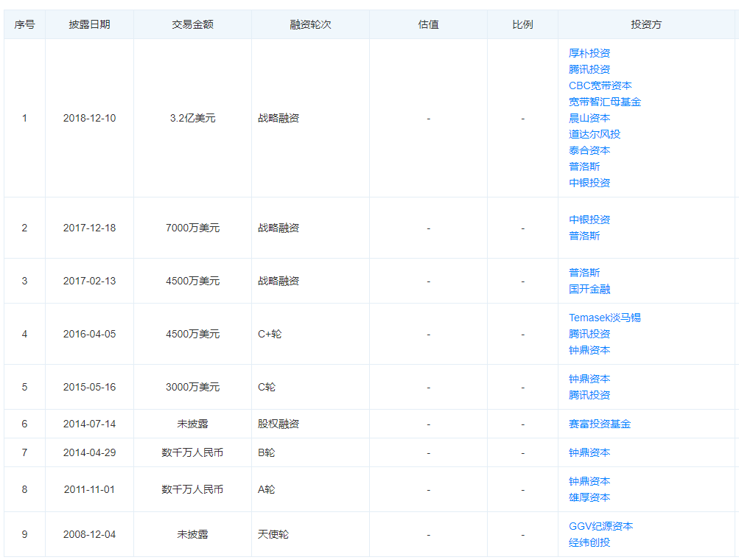Image resolution: width=739 pixels, height=560 pixels.
Task: Open GGV纪源资本 investor link
Action: tap(600, 526)
